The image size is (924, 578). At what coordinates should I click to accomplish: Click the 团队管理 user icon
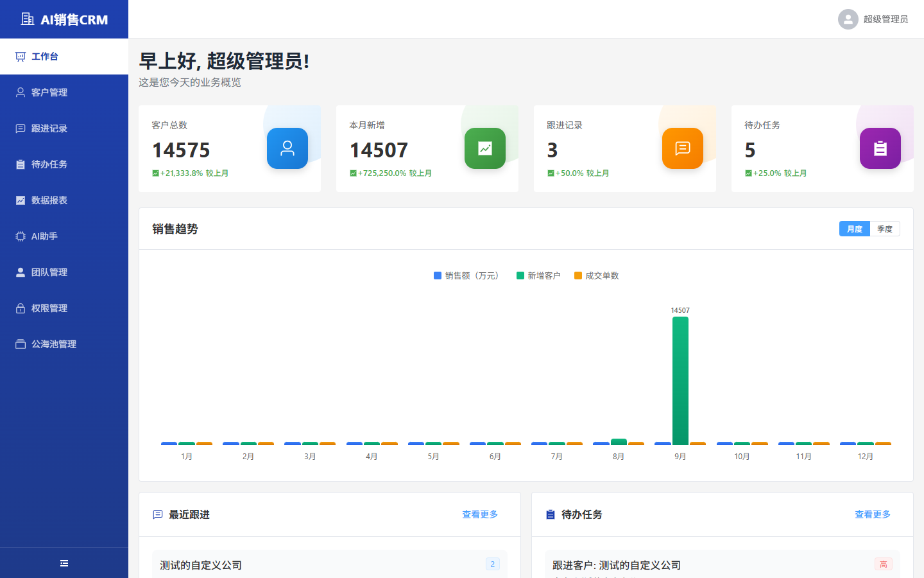coord(21,272)
